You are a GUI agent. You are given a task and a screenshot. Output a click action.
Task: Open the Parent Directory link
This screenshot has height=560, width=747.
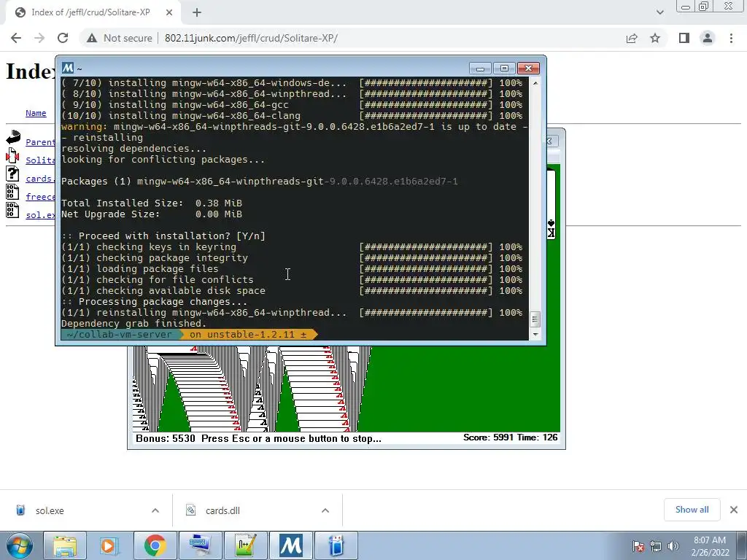click(x=41, y=142)
